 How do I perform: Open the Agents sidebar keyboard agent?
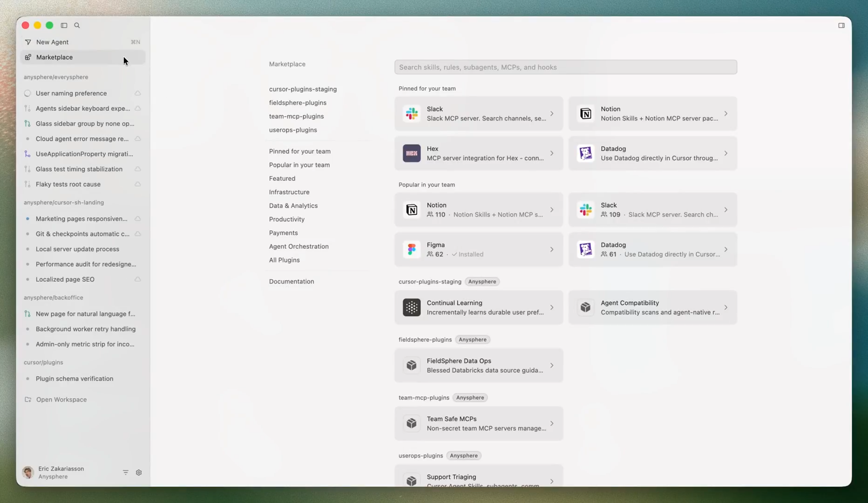(x=83, y=109)
